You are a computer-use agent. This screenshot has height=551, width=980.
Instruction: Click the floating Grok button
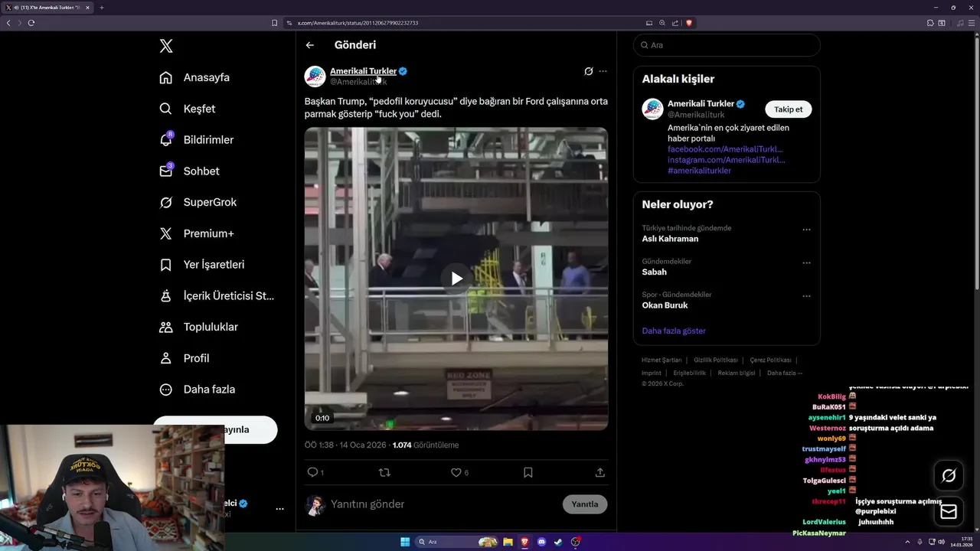[949, 476]
